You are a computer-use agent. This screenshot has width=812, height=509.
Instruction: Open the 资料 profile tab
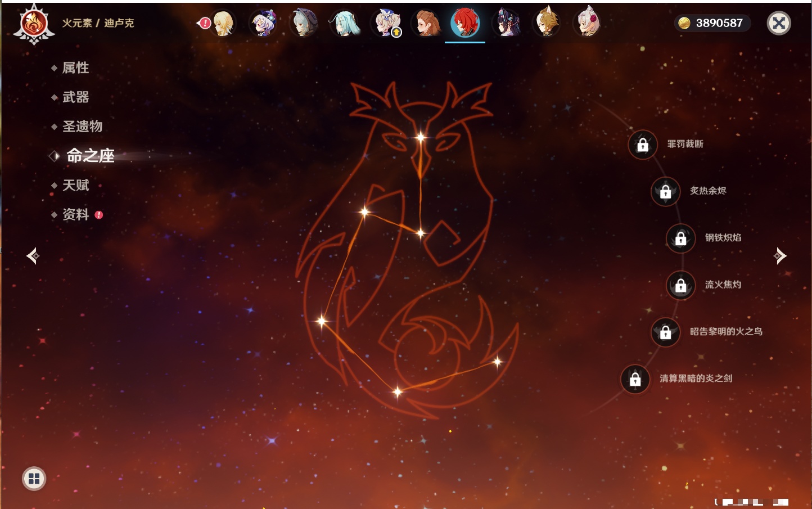click(75, 214)
